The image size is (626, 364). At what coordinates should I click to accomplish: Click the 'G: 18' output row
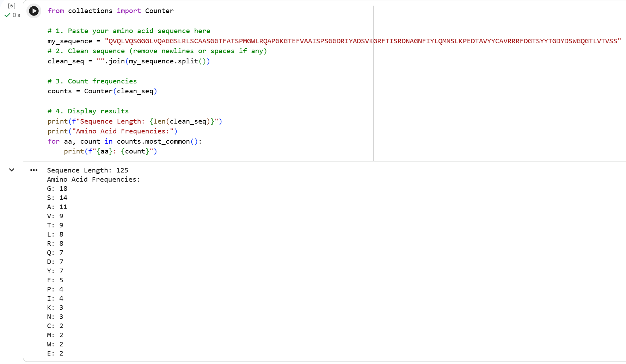[57, 189]
